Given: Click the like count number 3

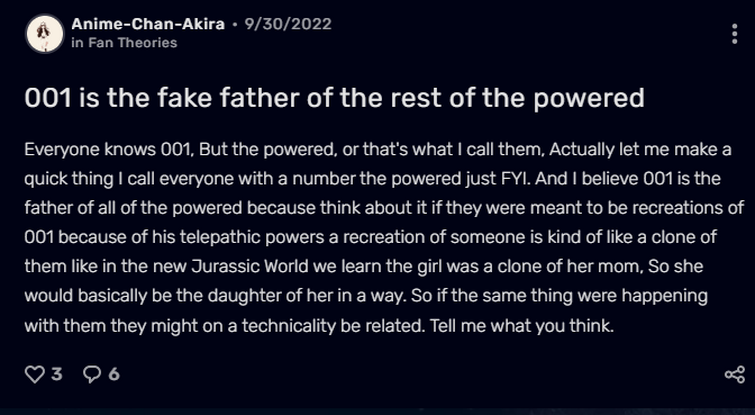Looking at the screenshot, I should [x=57, y=374].
